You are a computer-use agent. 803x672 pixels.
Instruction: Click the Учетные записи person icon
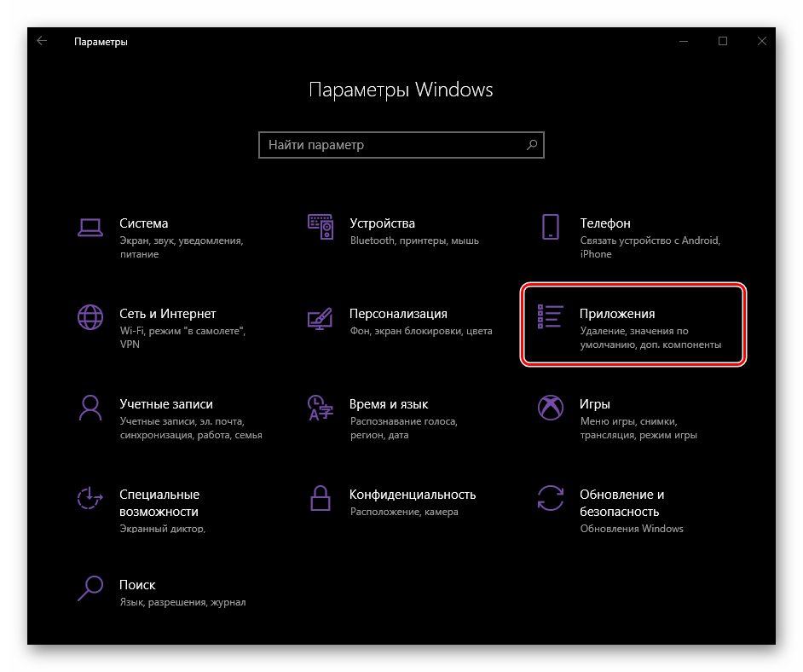pos(90,408)
